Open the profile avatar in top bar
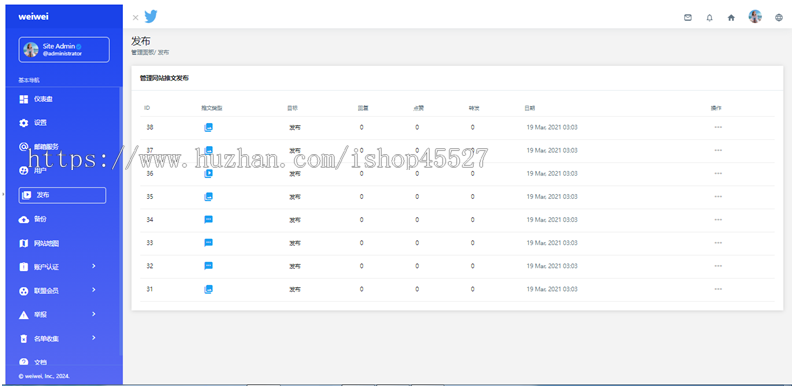 click(755, 17)
